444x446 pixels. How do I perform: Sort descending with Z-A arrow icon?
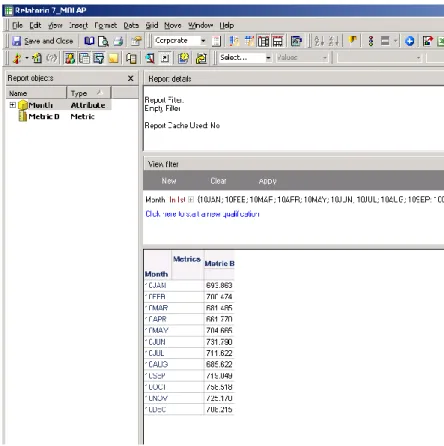coord(334,41)
